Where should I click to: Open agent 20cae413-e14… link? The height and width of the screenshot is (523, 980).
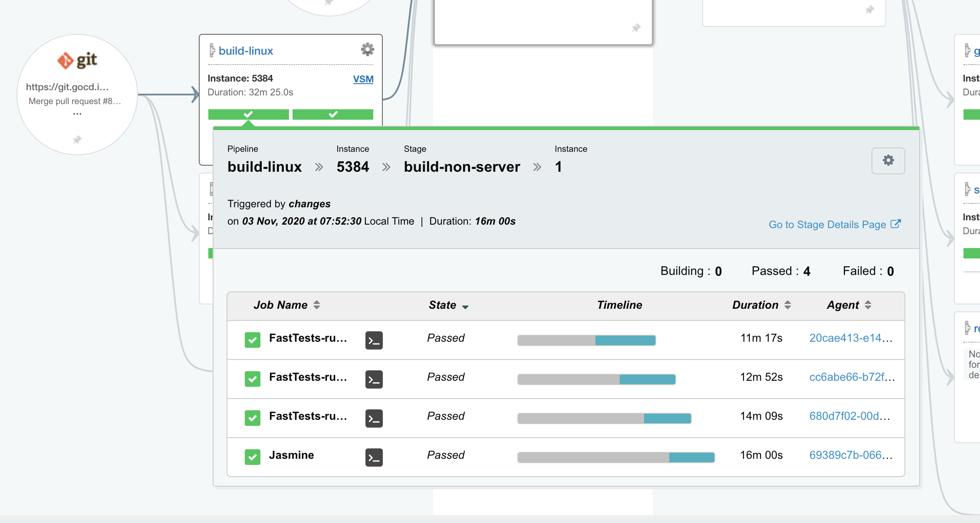point(851,338)
